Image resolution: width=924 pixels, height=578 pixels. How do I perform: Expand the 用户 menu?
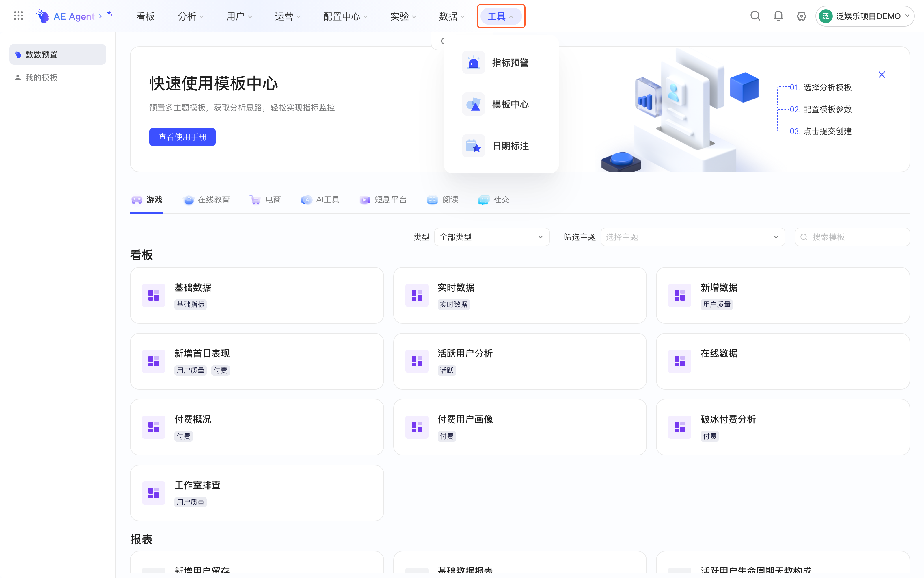pos(239,16)
